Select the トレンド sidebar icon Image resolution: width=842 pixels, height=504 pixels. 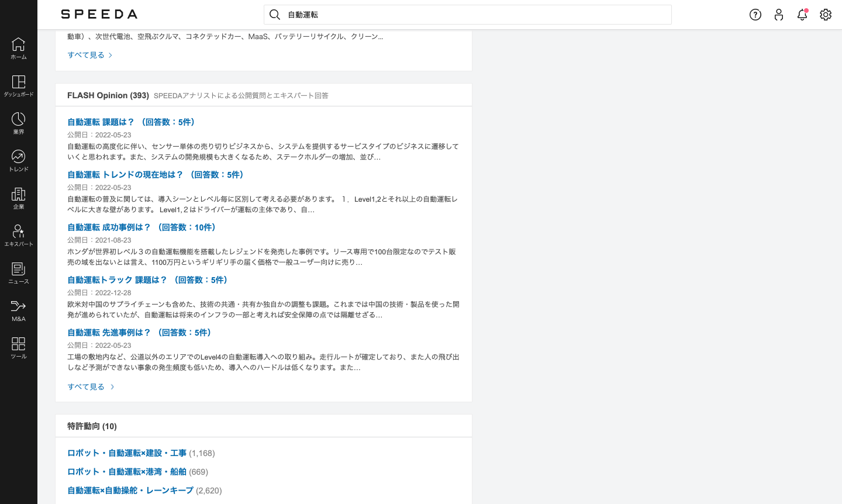[18, 158]
